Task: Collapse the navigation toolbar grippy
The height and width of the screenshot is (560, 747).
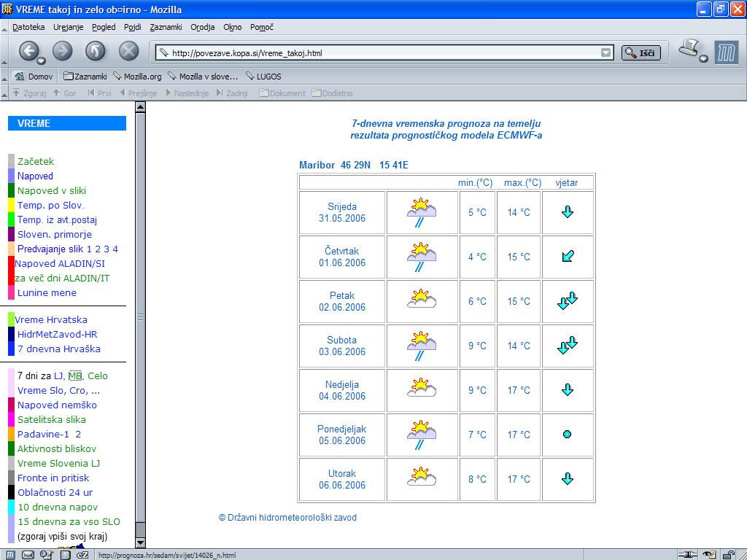Action: (x=4, y=52)
